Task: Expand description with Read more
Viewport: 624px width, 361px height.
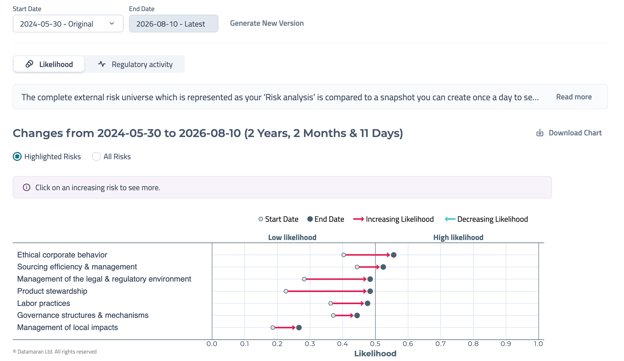Action: coord(573,97)
